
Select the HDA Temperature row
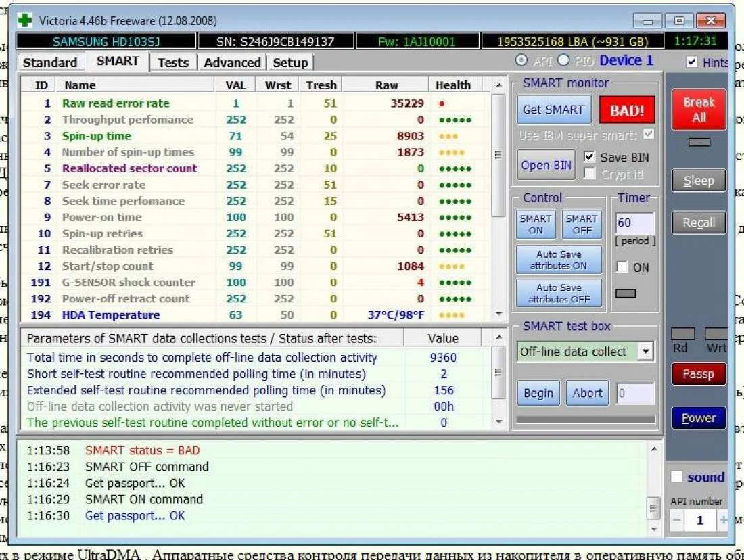pos(256,315)
